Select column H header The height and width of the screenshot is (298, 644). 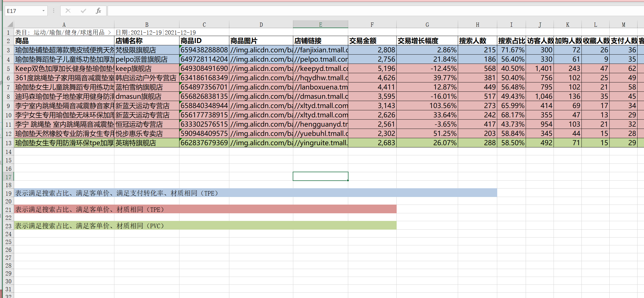(x=478, y=24)
